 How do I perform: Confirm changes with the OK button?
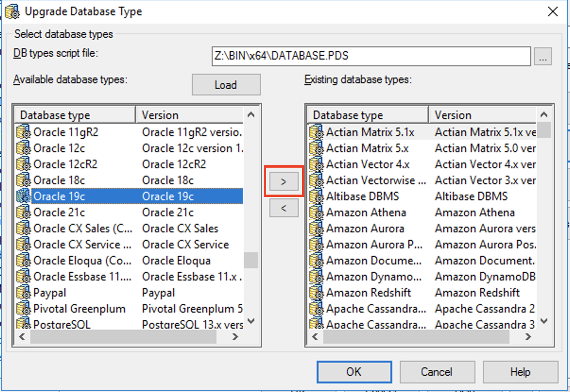tap(354, 372)
